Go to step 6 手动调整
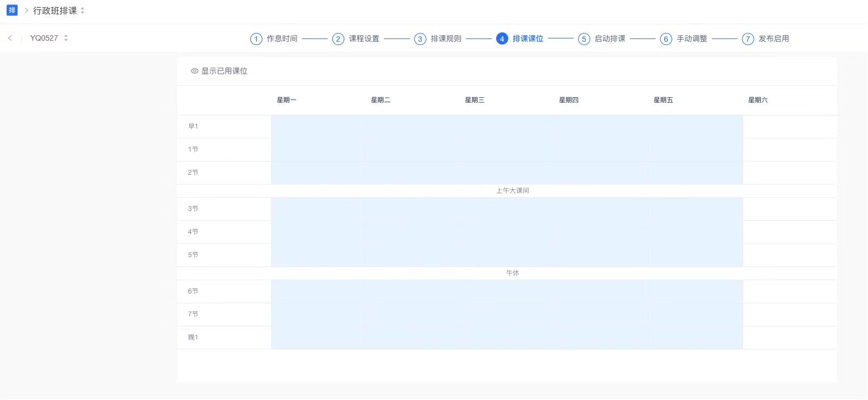This screenshot has width=868, height=400. [684, 38]
